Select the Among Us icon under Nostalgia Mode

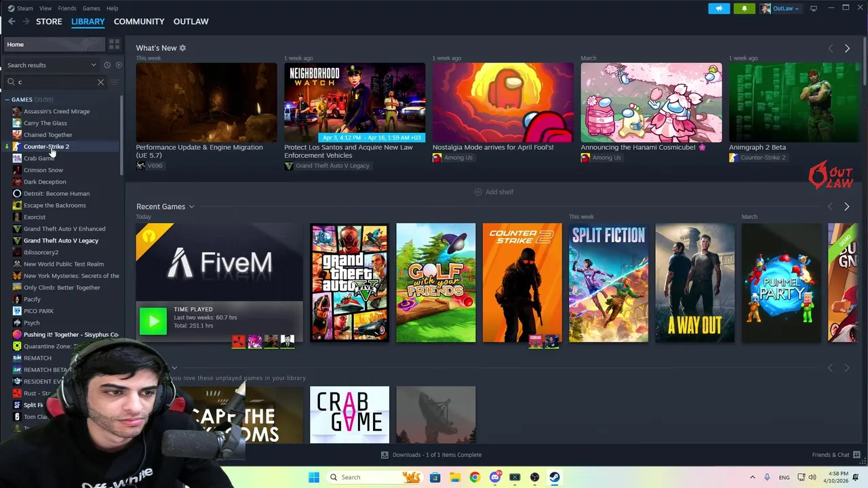[x=437, y=157]
